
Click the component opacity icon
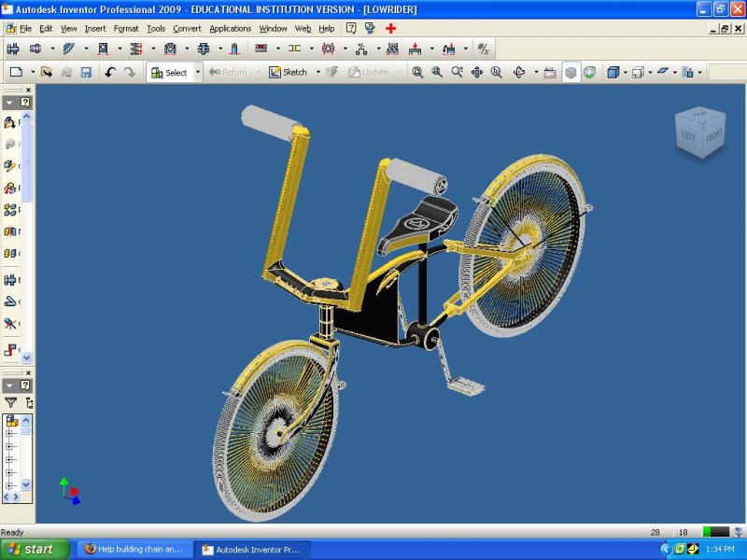pos(687,73)
